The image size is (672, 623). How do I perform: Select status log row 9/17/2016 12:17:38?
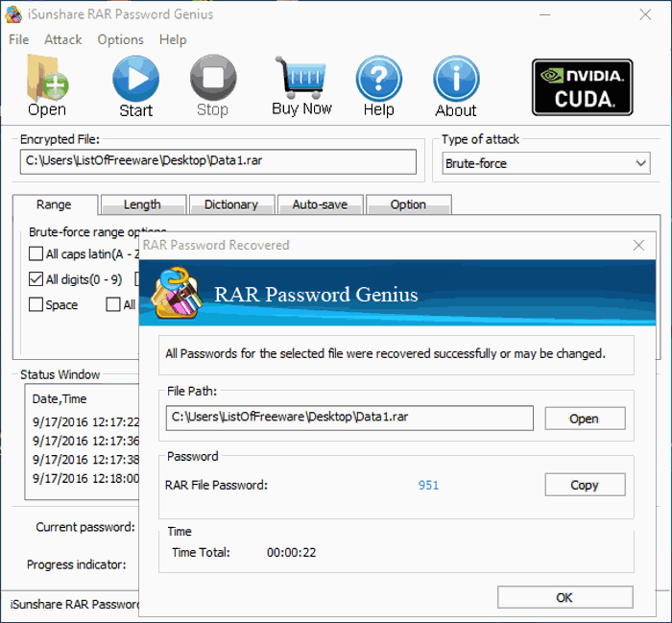pos(85,460)
